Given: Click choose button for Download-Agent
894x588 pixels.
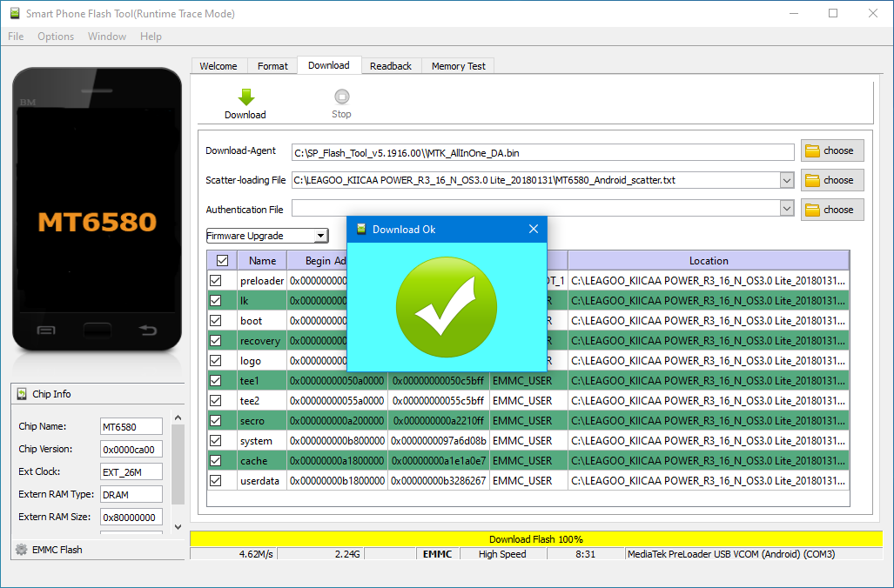Looking at the screenshot, I should [832, 150].
